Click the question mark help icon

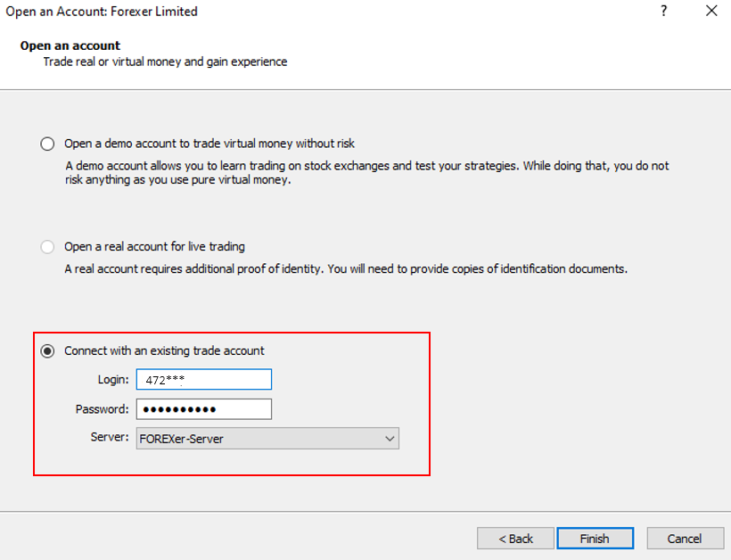click(664, 12)
